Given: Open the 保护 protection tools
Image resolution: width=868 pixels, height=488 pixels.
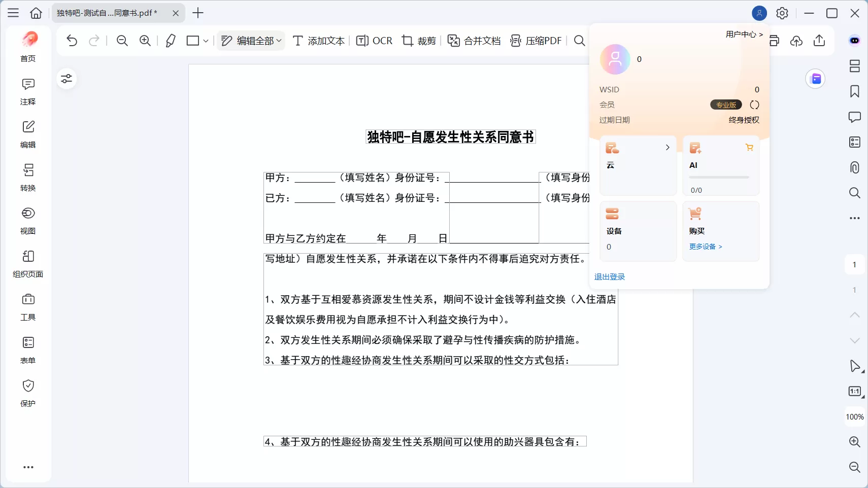Looking at the screenshot, I should point(28,393).
